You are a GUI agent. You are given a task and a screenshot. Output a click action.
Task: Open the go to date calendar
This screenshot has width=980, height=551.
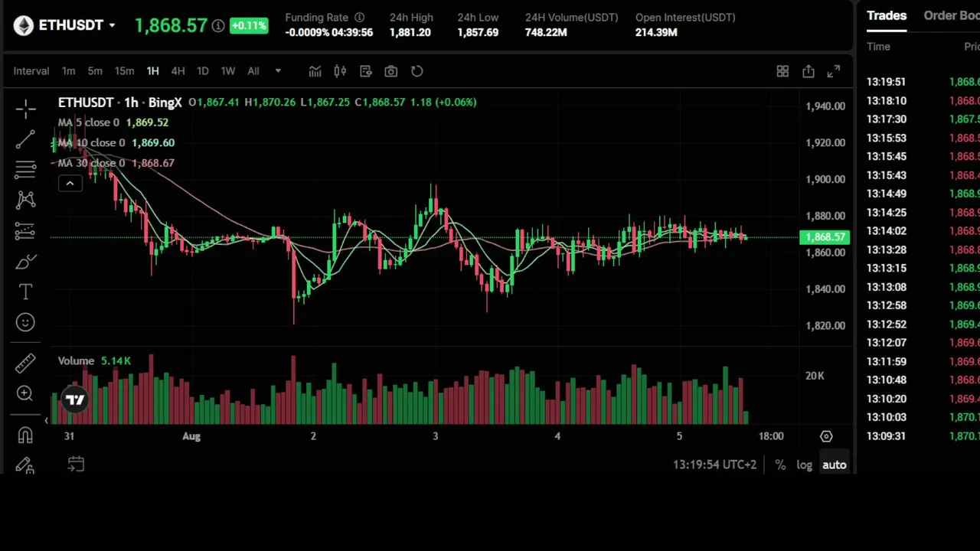coord(76,465)
